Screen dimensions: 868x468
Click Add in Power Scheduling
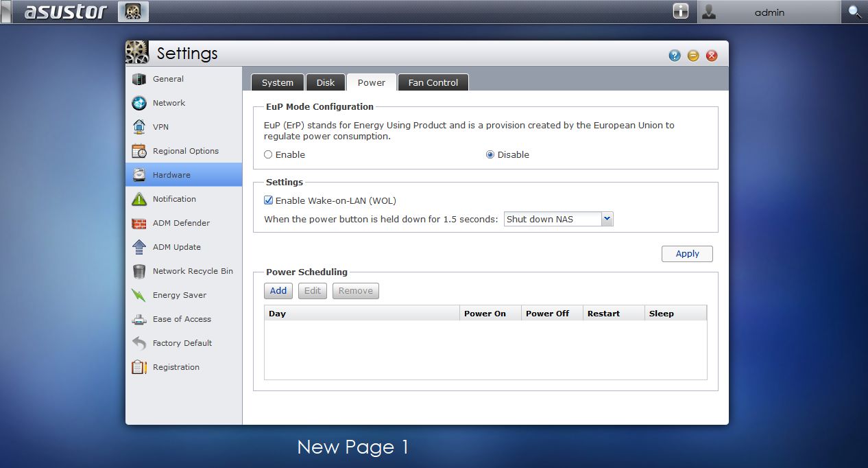tap(278, 291)
